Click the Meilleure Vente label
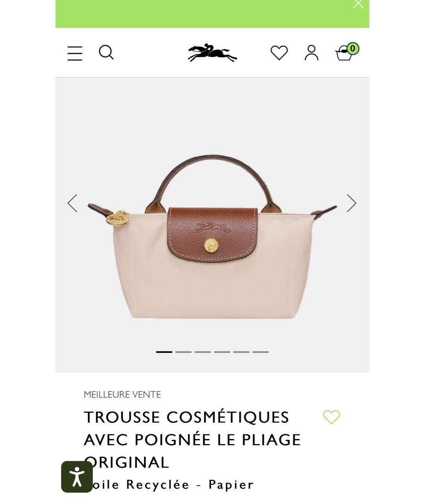The height and width of the screenshot is (504, 425). (122, 395)
